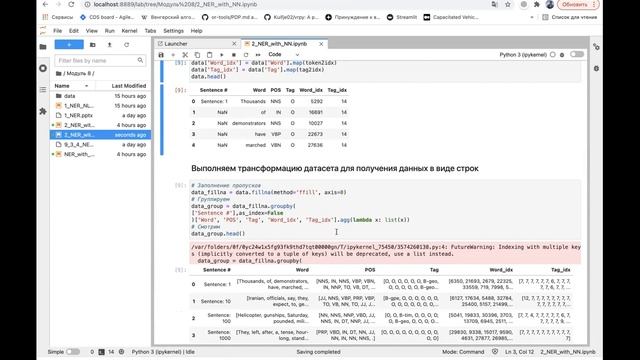Image resolution: width=640 pixels, height=360 pixels.
Task: Bookmark this page with the star icon
Action: (x=508, y=4)
